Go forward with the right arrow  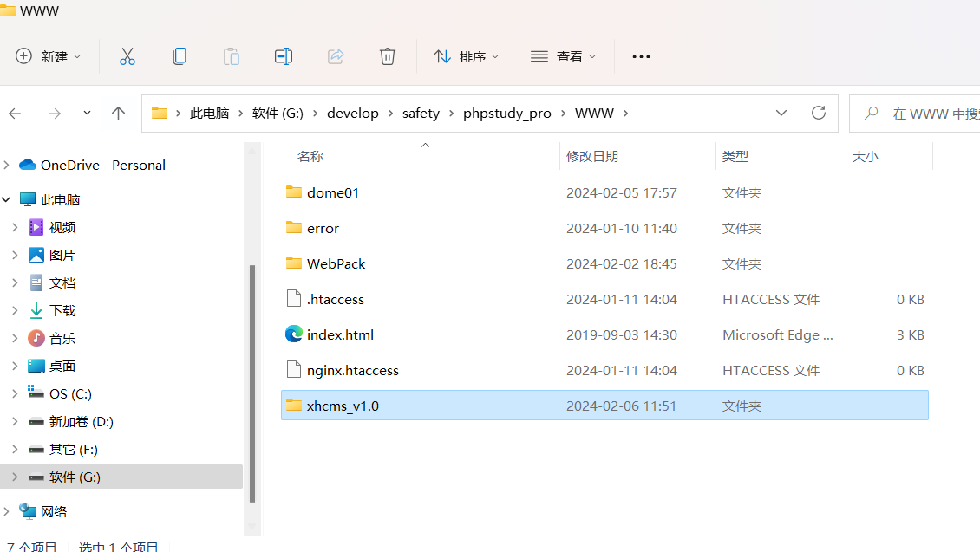(55, 114)
